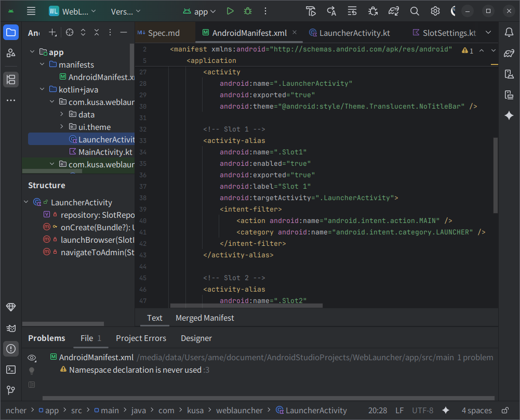Open the Terminal tool window icon
This screenshot has height=420, width=520.
11,370
